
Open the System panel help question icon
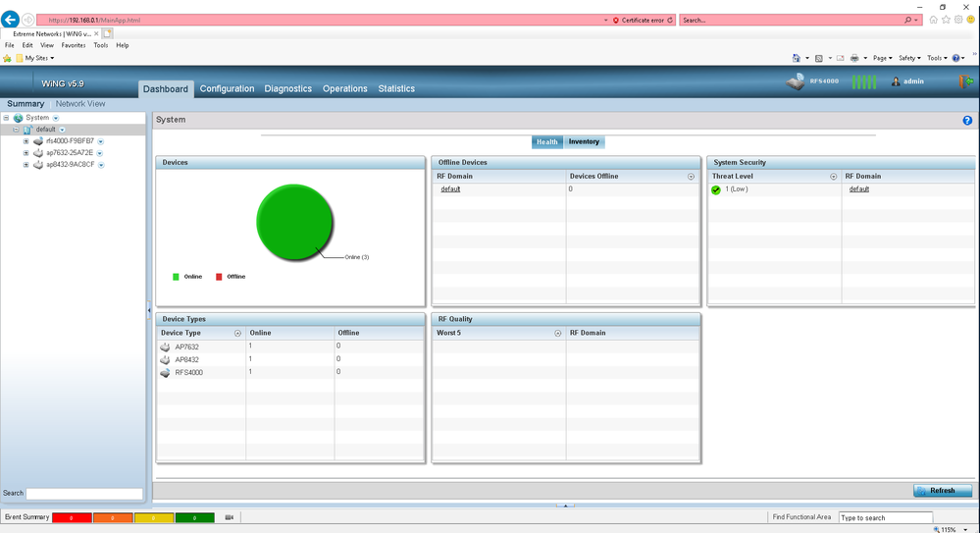point(967,120)
